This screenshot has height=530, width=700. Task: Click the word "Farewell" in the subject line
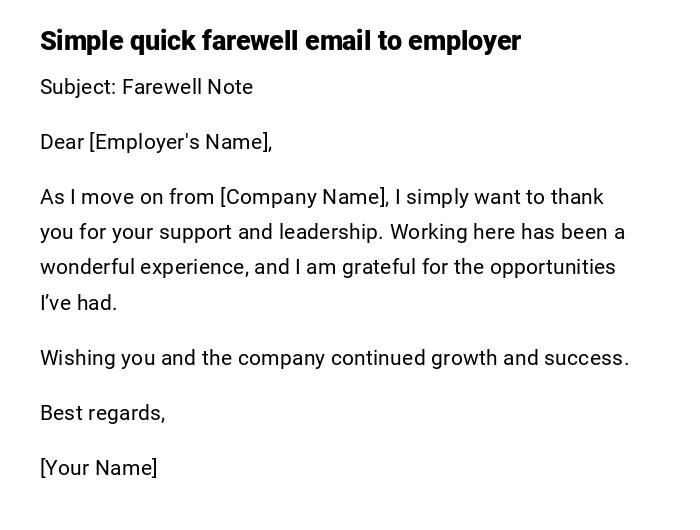(x=162, y=87)
